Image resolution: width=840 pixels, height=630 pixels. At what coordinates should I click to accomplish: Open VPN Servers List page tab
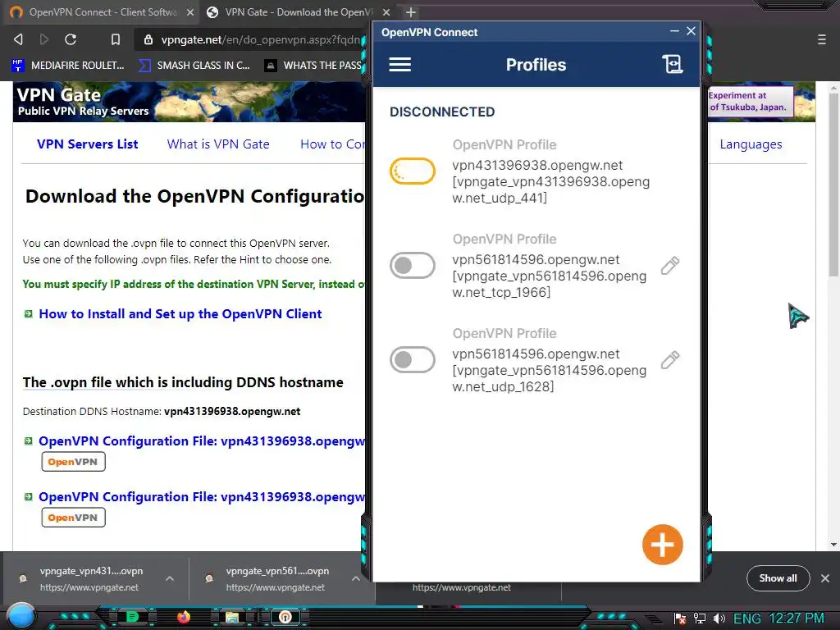[87, 144]
